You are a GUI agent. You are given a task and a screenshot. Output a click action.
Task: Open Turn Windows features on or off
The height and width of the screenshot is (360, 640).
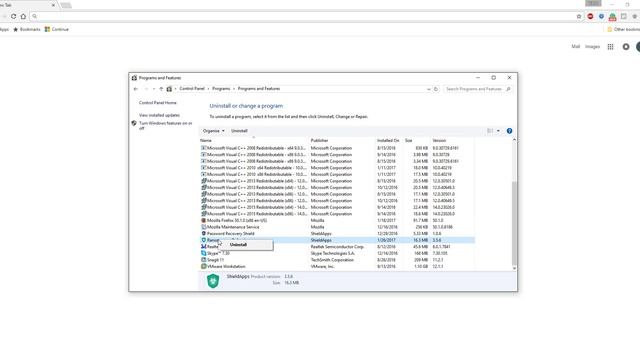click(x=165, y=125)
